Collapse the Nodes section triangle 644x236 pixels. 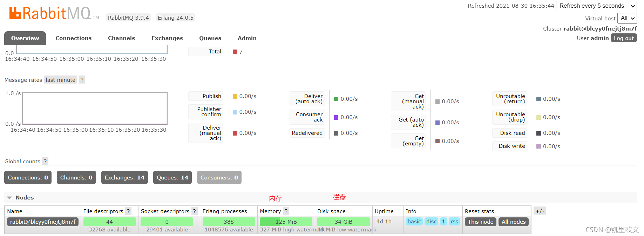(x=9, y=198)
